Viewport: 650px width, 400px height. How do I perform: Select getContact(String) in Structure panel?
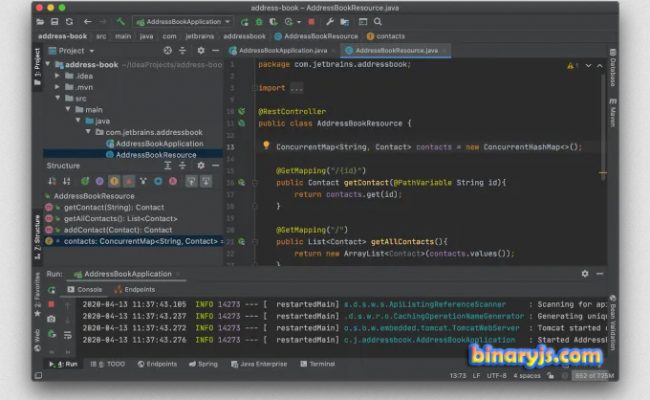(x=114, y=207)
